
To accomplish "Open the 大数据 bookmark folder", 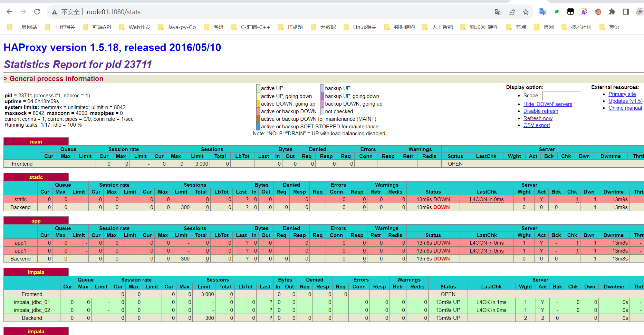I will pyautogui.click(x=323, y=27).
